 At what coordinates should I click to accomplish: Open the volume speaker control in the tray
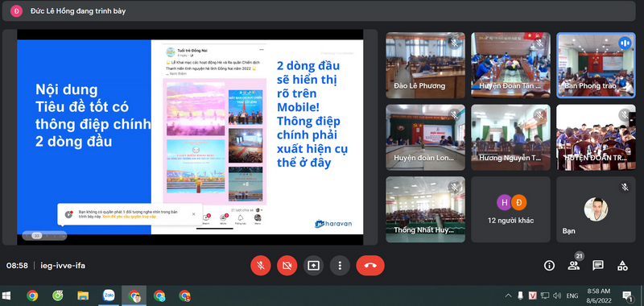557,296
